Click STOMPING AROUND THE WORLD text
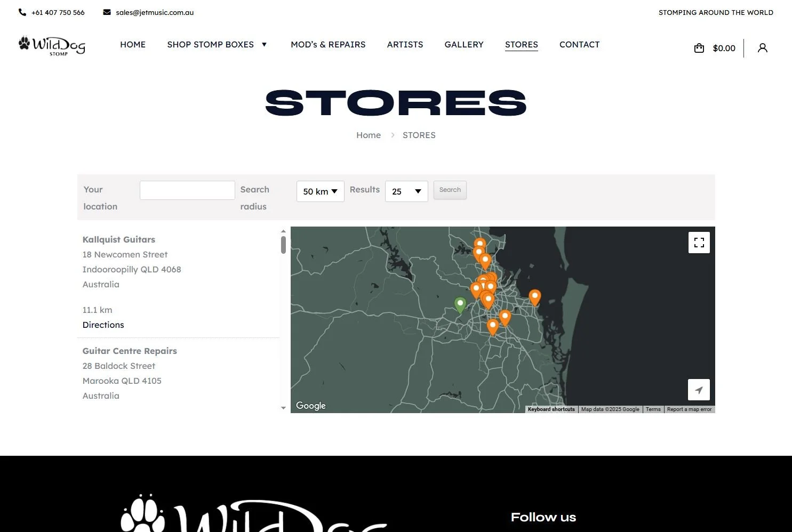 click(716, 12)
